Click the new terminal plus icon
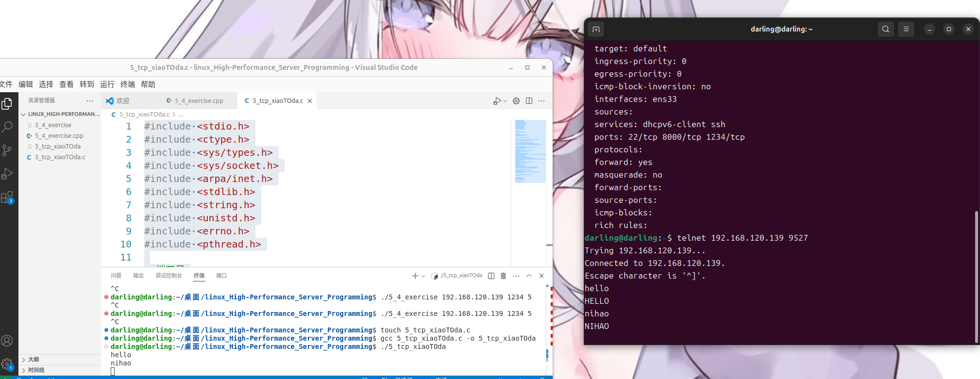This screenshot has height=379, width=980. coord(415,276)
